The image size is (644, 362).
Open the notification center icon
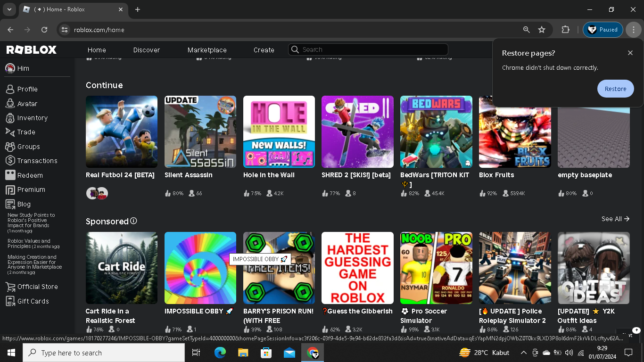point(628,353)
